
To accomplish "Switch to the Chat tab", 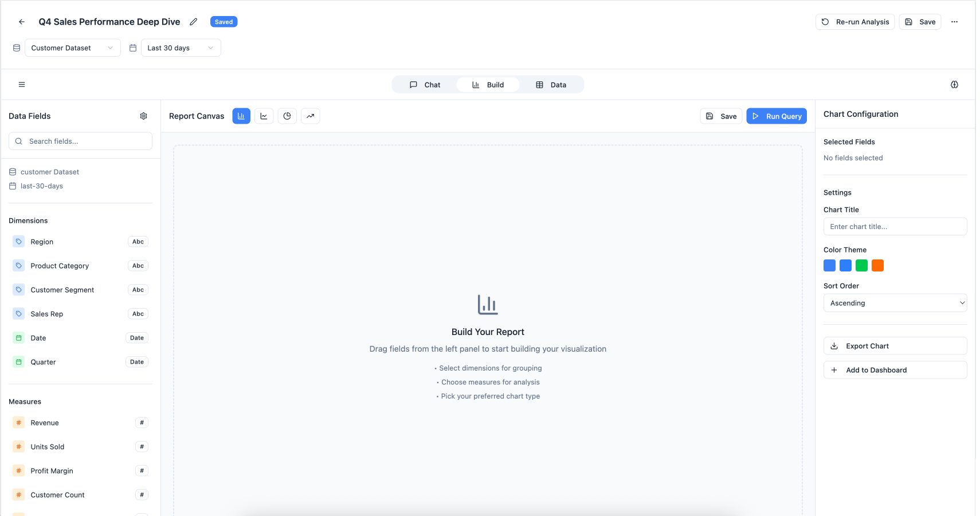I will pyautogui.click(x=425, y=85).
